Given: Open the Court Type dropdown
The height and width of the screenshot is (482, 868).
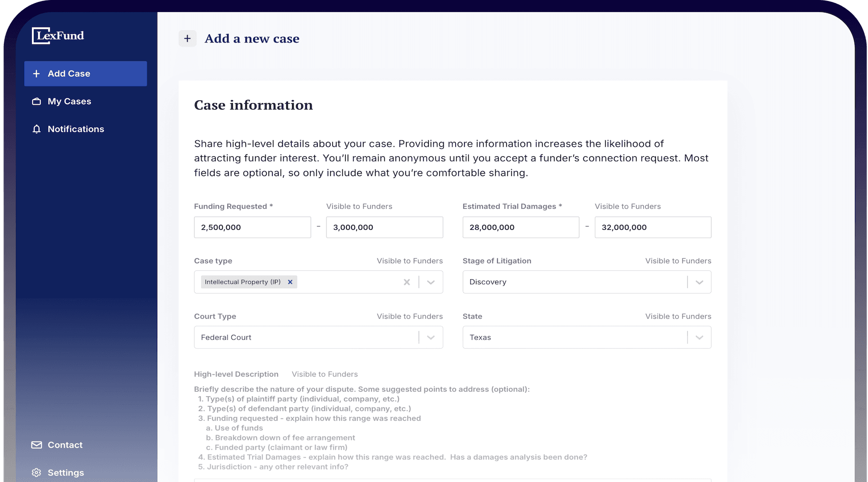Looking at the screenshot, I should [318, 337].
